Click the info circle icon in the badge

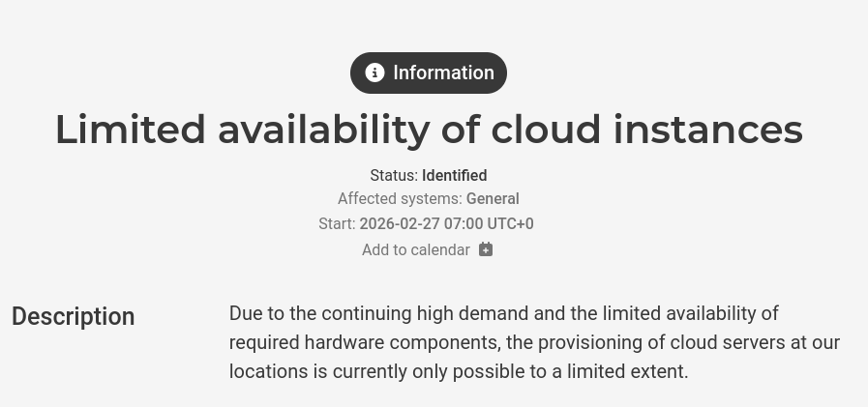point(374,73)
